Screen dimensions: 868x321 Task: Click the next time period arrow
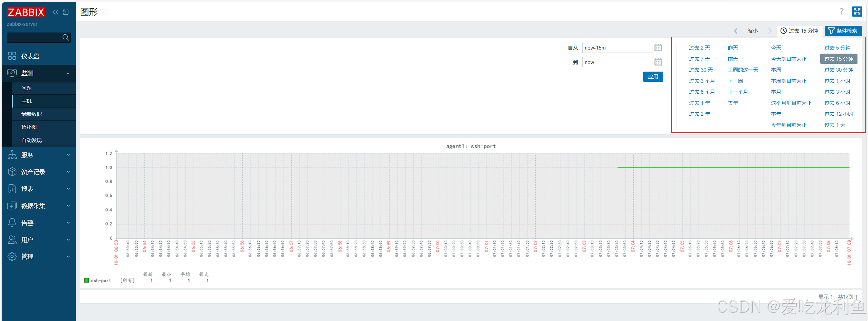770,31
